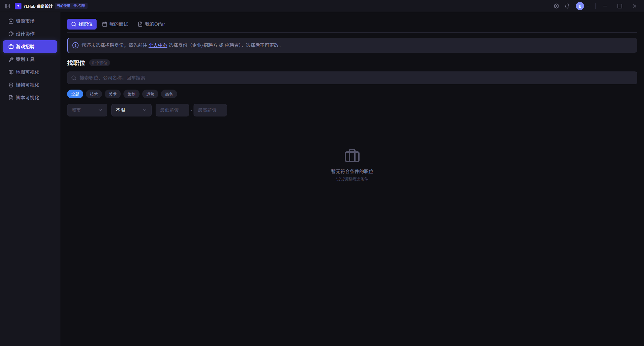Follow the 个人中心 link
Viewport: 644px width, 346px height.
tap(158, 45)
